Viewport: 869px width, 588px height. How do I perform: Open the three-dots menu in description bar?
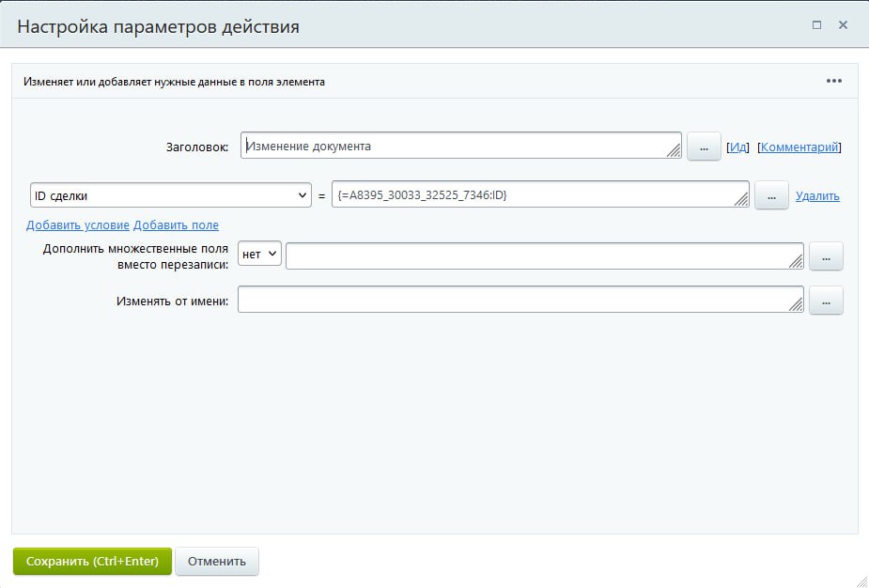(833, 81)
